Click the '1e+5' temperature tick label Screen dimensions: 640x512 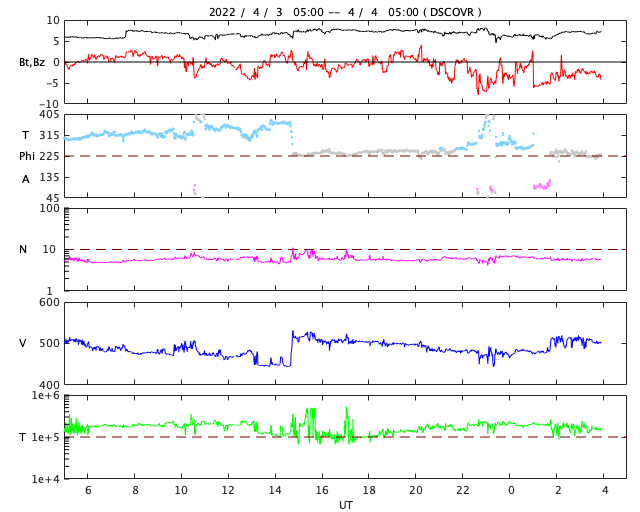pyautogui.click(x=46, y=437)
